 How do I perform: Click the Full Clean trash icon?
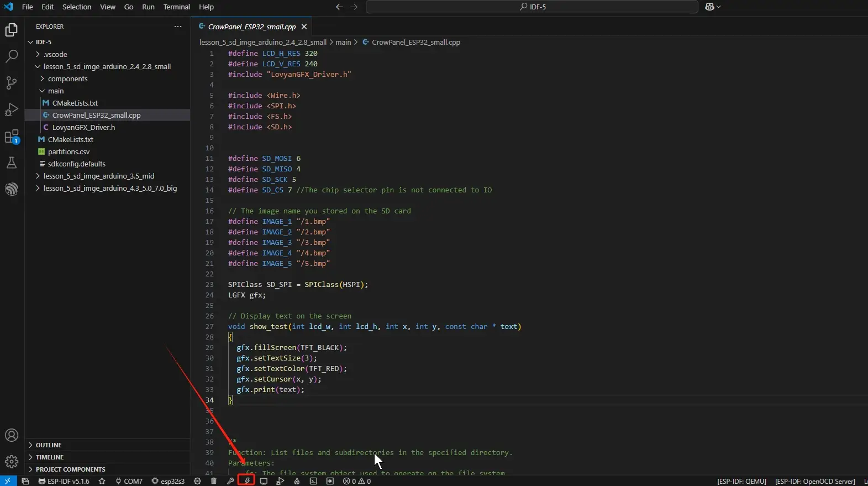coord(214,481)
